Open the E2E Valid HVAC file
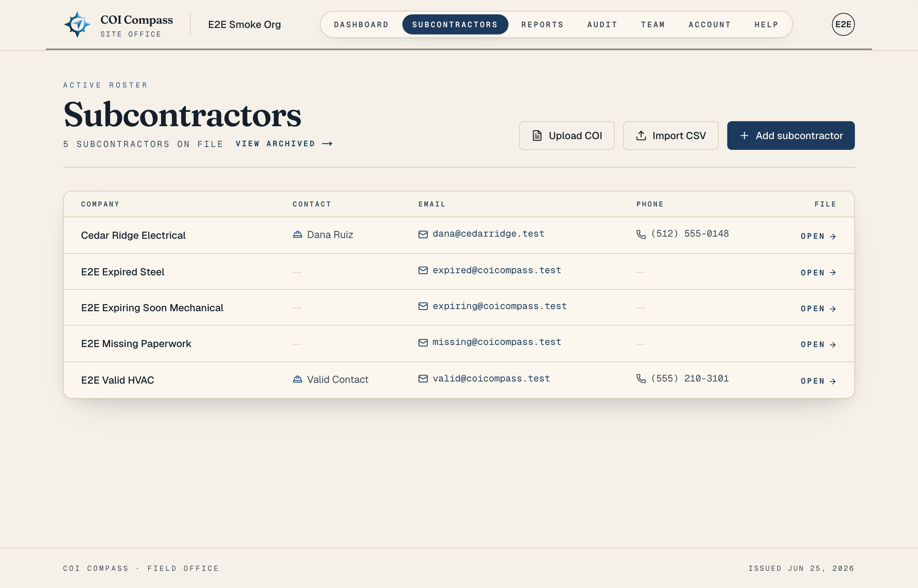Image resolution: width=918 pixels, height=588 pixels. 818,381
